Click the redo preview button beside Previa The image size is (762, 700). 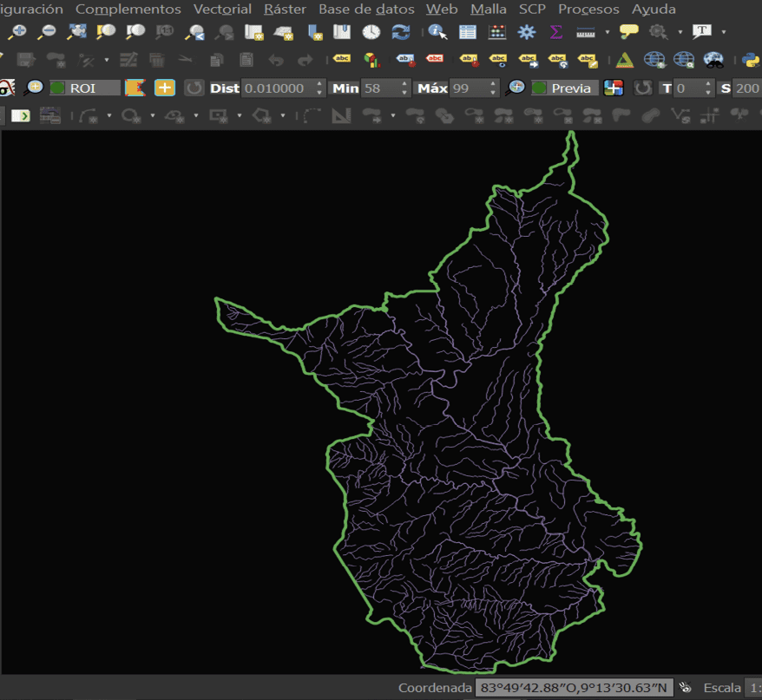coord(642,88)
